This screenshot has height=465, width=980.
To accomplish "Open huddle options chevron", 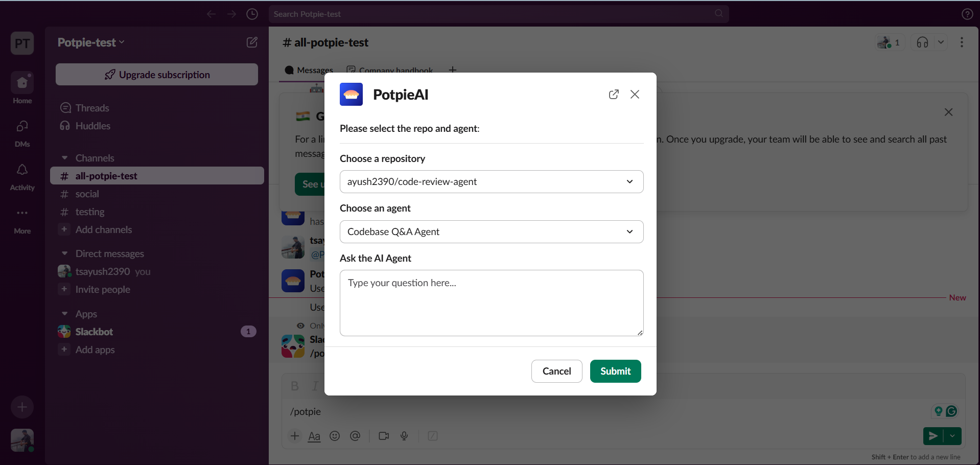I will pos(941,42).
